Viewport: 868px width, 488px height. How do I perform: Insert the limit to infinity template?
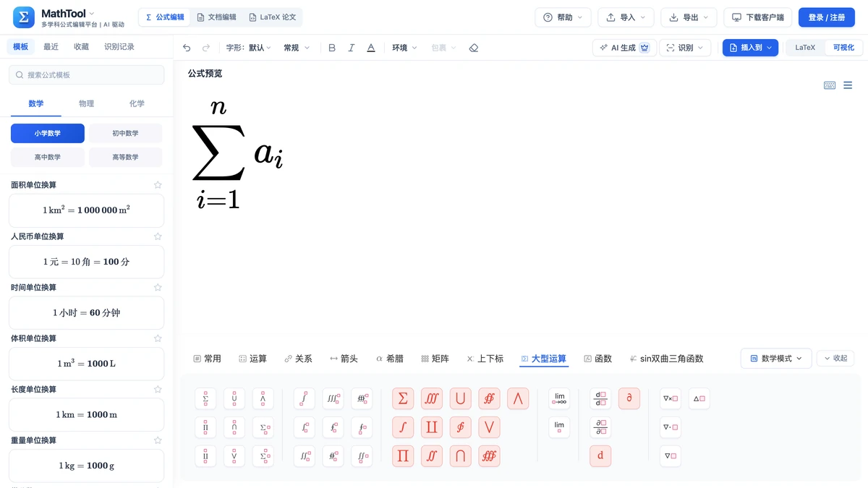[x=559, y=398]
